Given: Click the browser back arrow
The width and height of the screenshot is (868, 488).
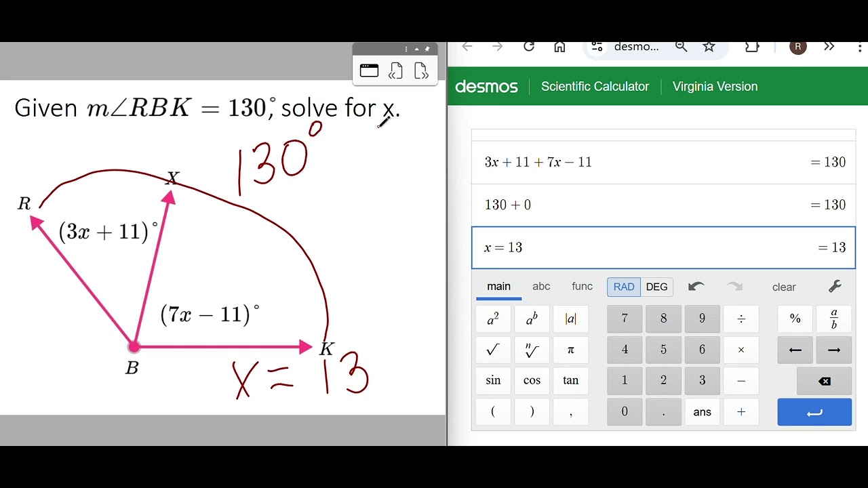Looking at the screenshot, I should pyautogui.click(x=467, y=47).
